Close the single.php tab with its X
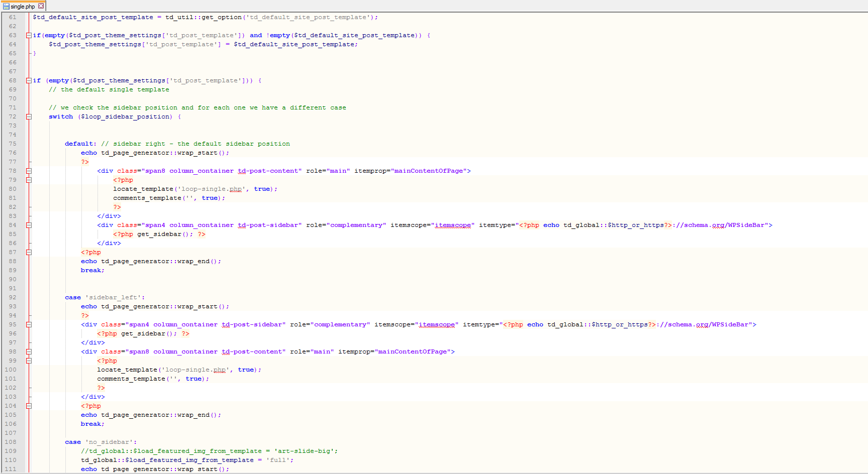This screenshot has width=868, height=474. [x=41, y=6]
